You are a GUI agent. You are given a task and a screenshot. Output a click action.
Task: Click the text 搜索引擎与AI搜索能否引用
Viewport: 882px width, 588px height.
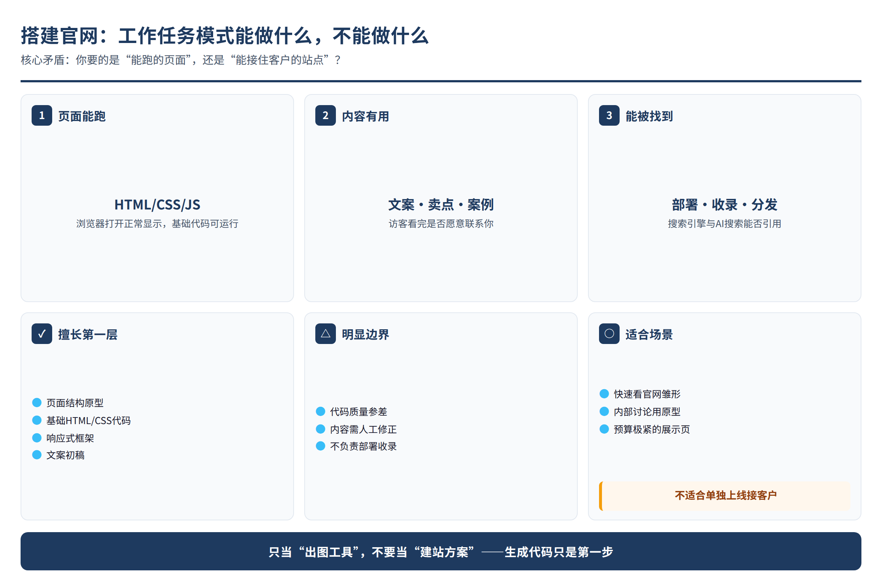[724, 224]
